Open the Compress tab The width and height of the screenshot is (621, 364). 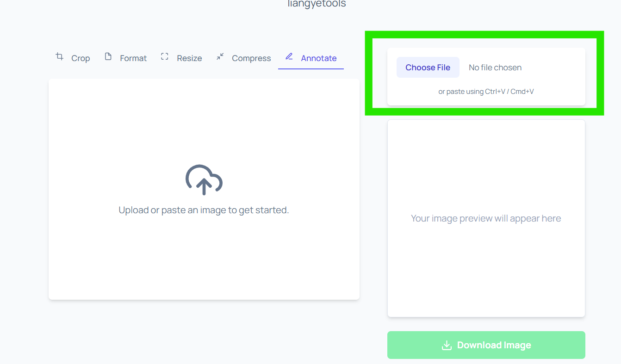click(251, 58)
